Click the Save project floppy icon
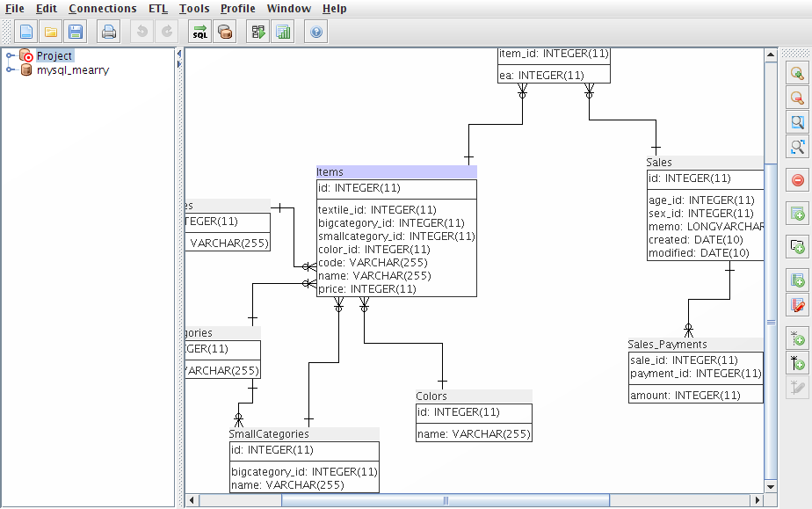The image size is (812, 509). click(75, 33)
